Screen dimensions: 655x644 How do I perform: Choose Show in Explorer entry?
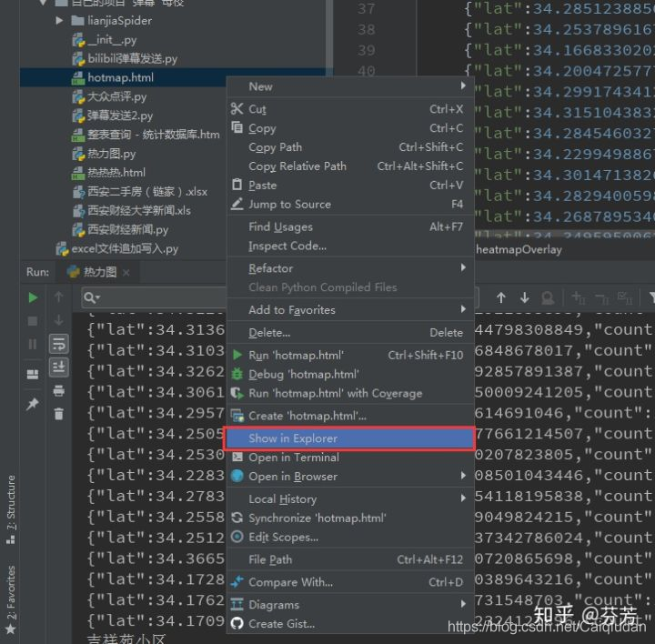pos(349,438)
